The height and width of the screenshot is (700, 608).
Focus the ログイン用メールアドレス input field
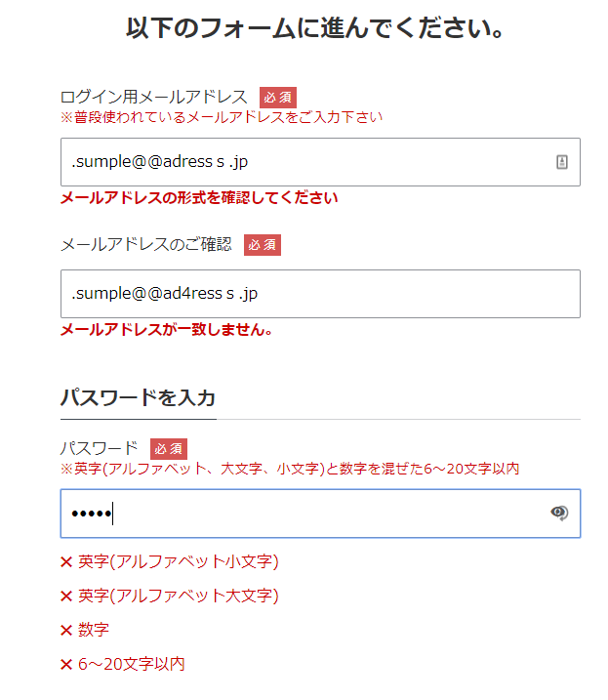tap(320, 162)
